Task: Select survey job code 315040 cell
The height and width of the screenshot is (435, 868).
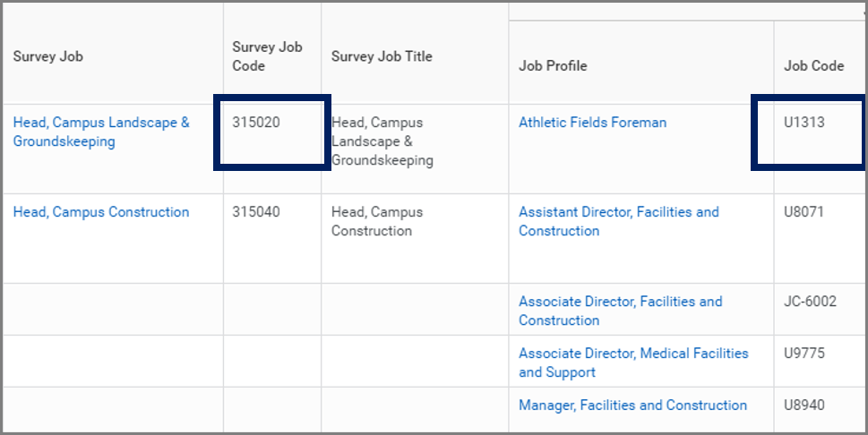Action: tap(256, 212)
